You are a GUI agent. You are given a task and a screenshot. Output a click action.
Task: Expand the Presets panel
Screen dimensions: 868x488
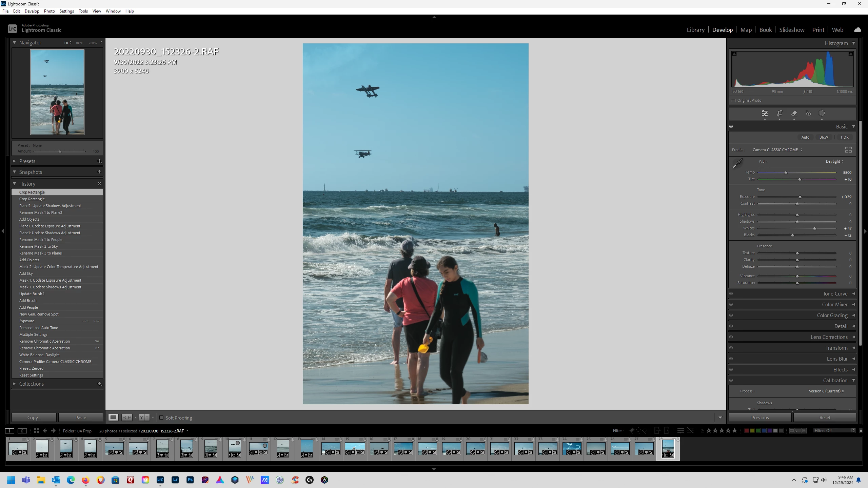tap(27, 161)
